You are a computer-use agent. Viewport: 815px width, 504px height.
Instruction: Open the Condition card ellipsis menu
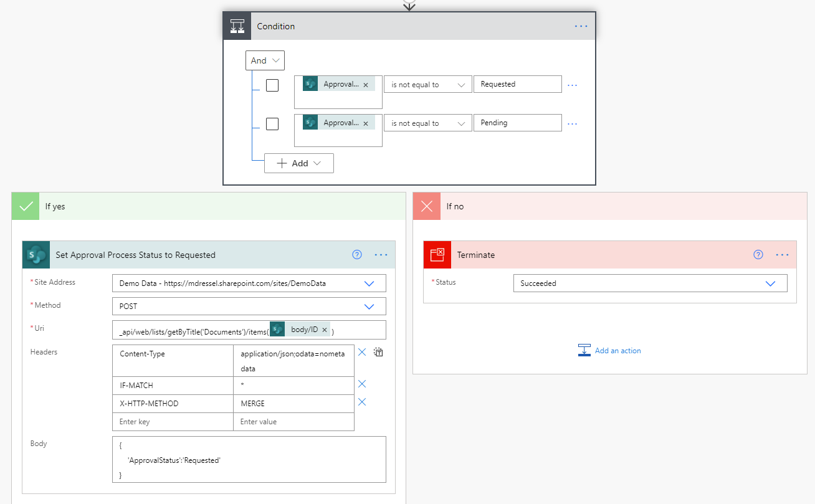[x=581, y=26]
